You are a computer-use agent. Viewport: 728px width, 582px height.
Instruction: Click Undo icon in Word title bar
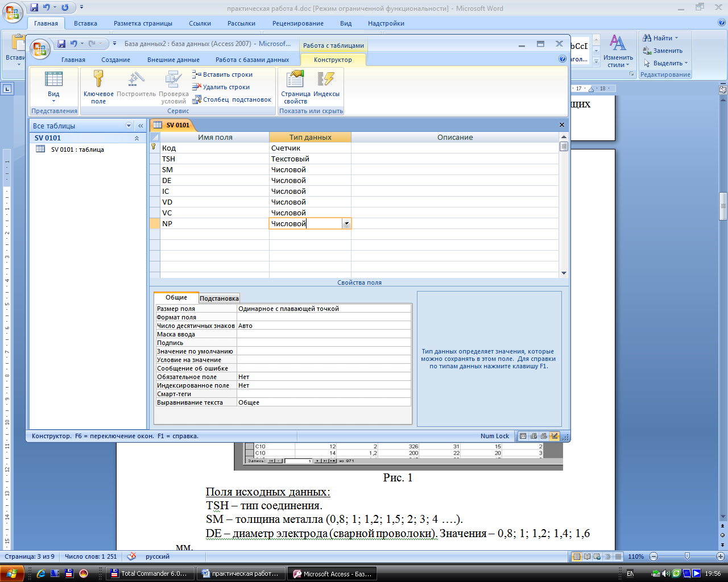(47, 8)
